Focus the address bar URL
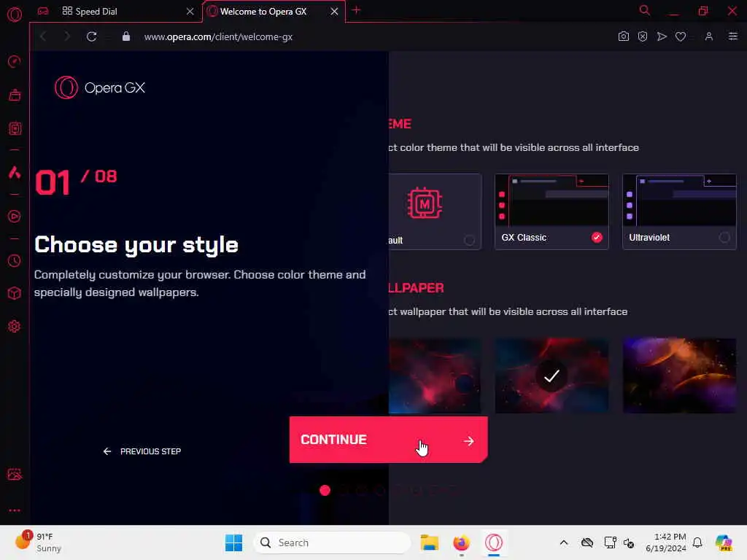 click(x=218, y=36)
